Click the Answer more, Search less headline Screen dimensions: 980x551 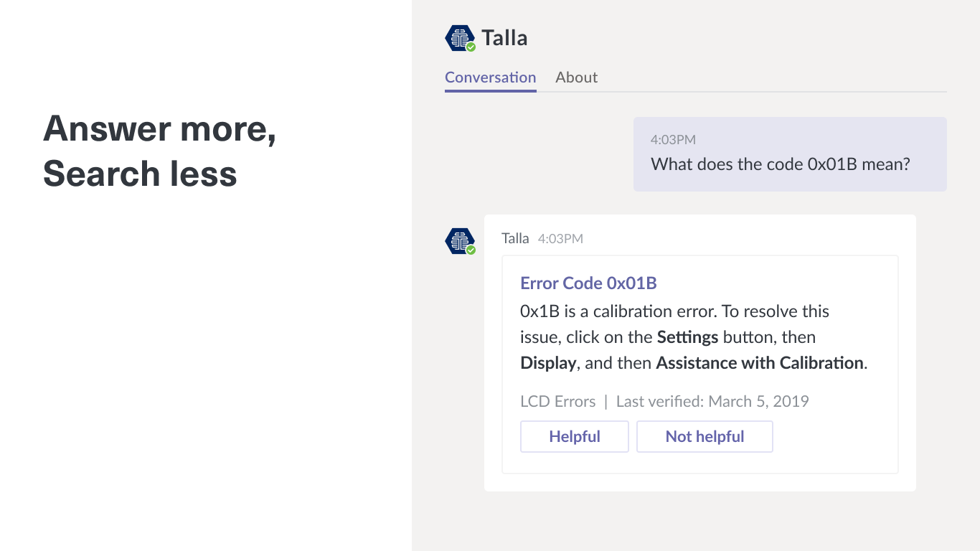(159, 151)
